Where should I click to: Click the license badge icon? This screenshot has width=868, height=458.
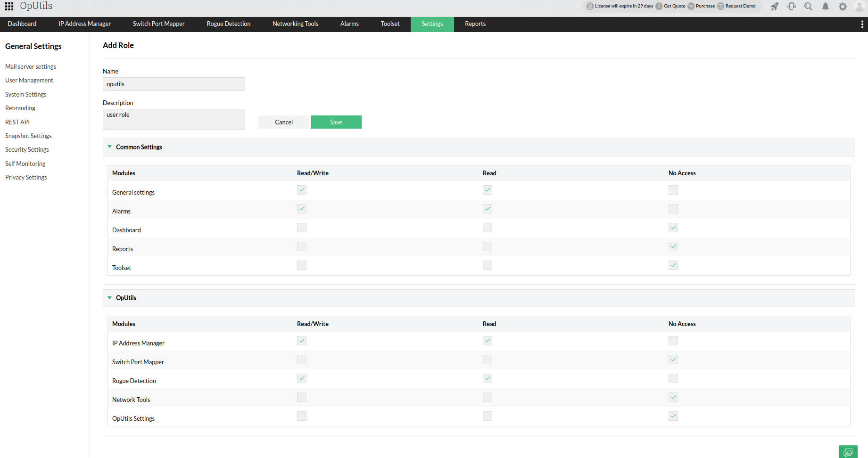click(590, 6)
